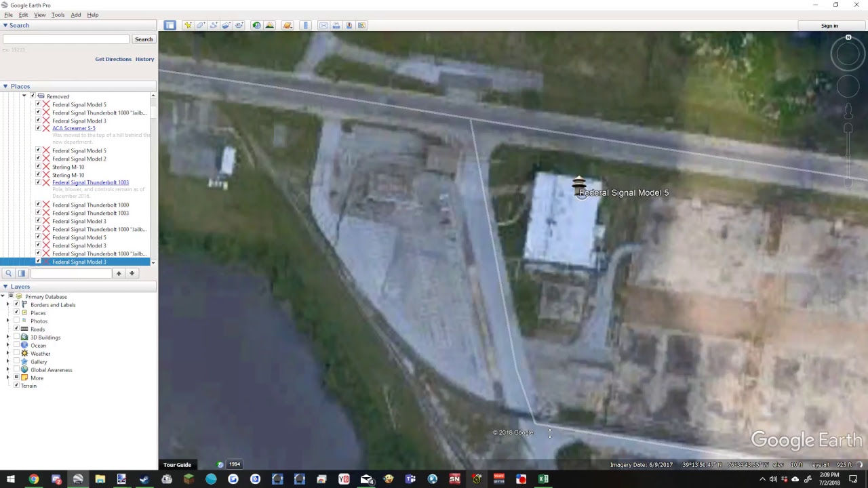Screen dimensions: 868x488
Task: Open the search History link
Action: pyautogui.click(x=144, y=59)
